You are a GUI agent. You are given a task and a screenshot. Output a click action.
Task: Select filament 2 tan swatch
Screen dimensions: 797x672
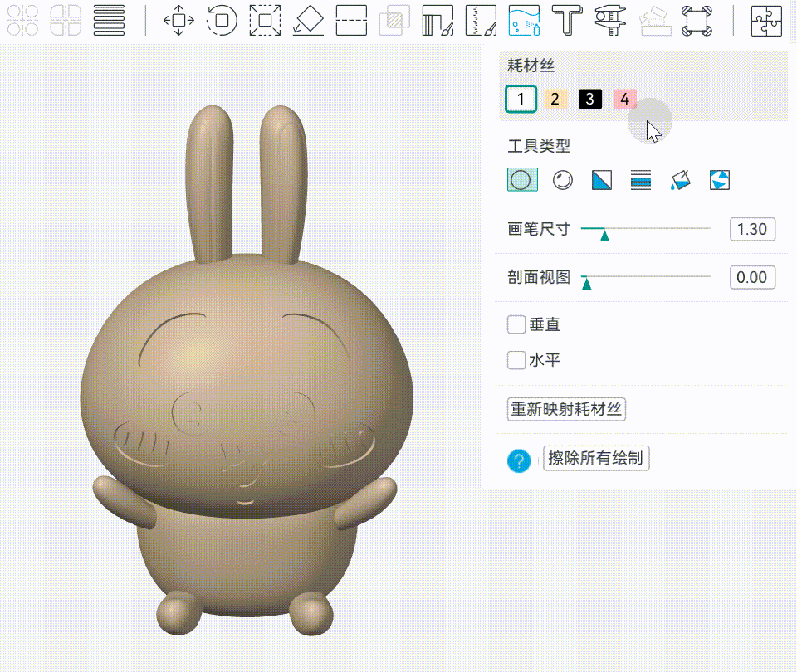tap(555, 99)
